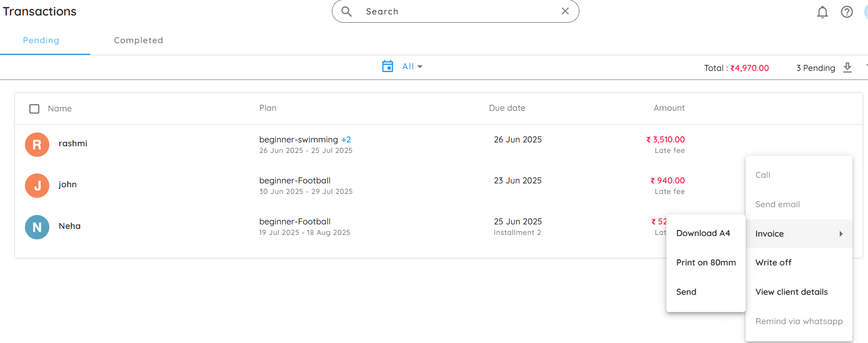This screenshot has height=343, width=868.
Task: Click john's orange avatar
Action: tap(37, 186)
